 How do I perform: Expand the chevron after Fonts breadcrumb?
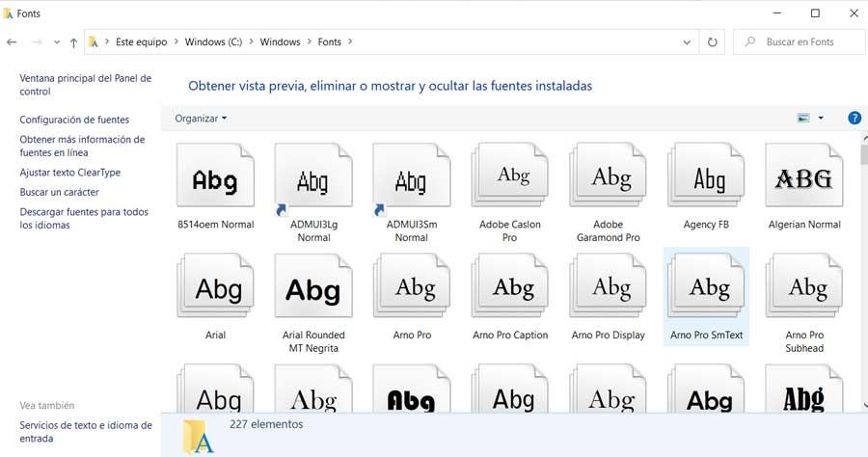pyautogui.click(x=349, y=41)
